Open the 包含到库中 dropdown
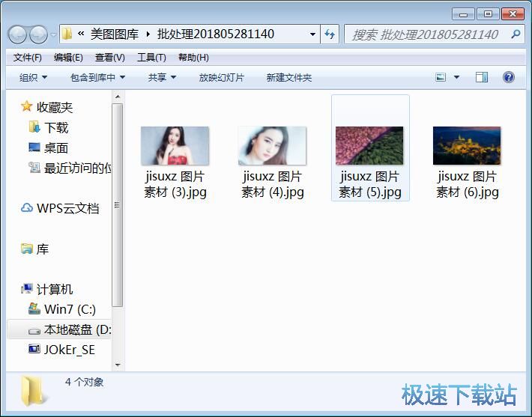 click(x=97, y=78)
